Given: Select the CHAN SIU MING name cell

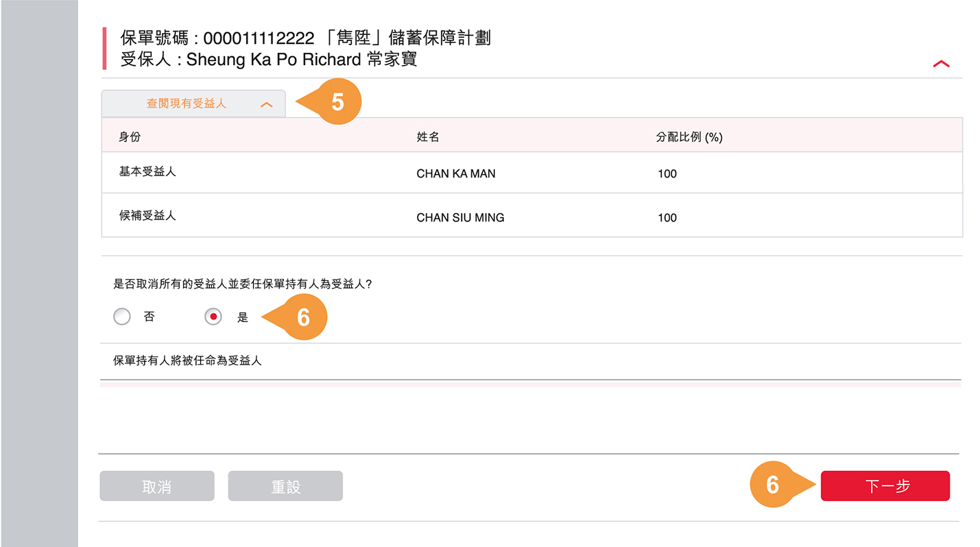Looking at the screenshot, I should coord(460,218).
